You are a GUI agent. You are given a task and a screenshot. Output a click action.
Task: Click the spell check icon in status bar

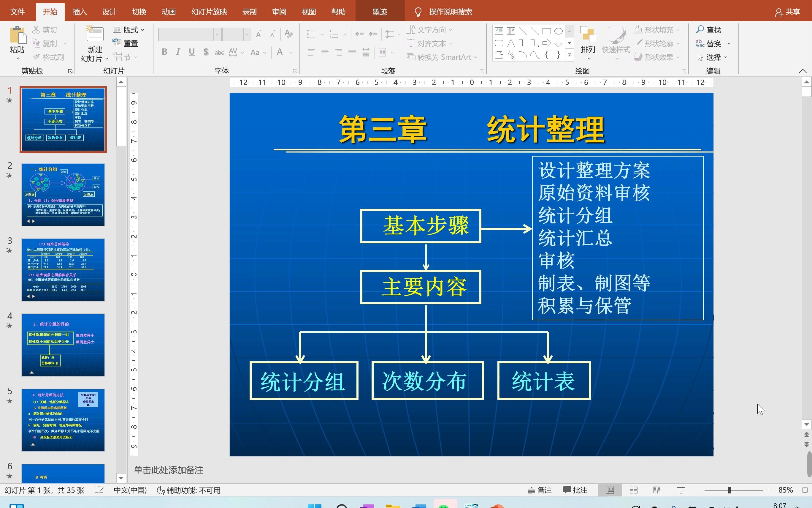click(99, 490)
